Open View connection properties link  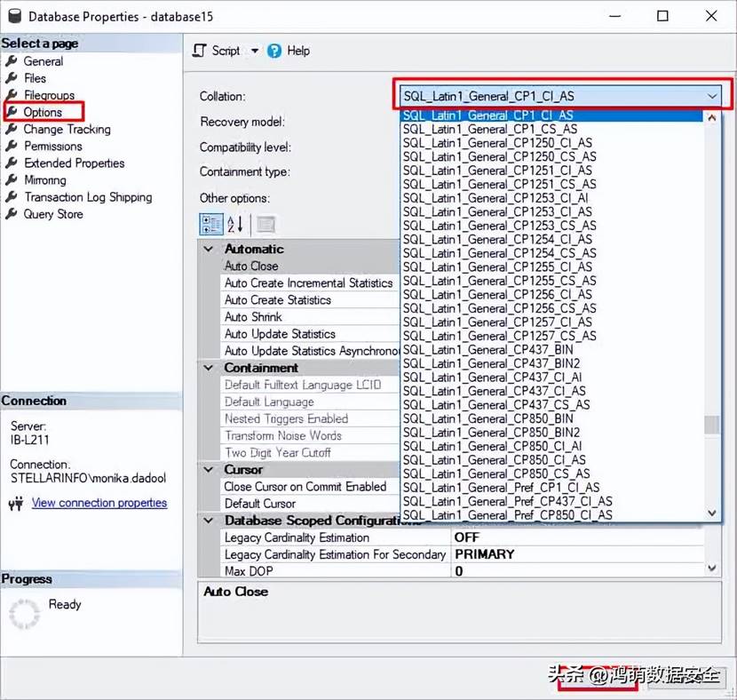point(99,503)
